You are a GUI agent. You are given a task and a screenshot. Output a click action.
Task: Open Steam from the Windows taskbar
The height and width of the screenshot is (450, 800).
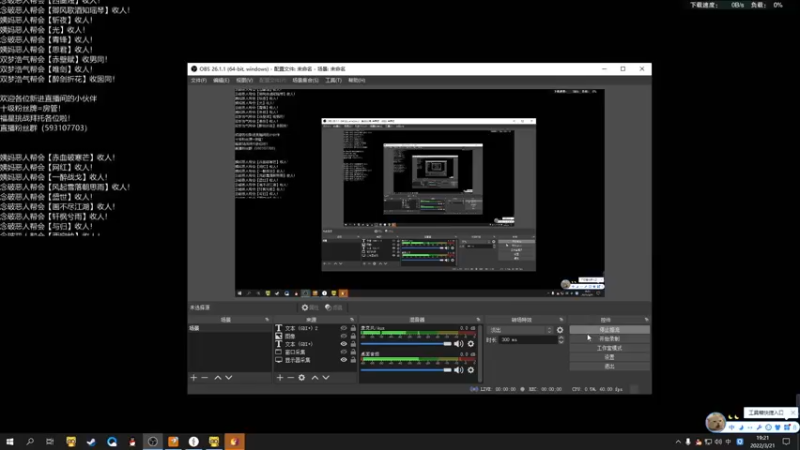pos(91,441)
